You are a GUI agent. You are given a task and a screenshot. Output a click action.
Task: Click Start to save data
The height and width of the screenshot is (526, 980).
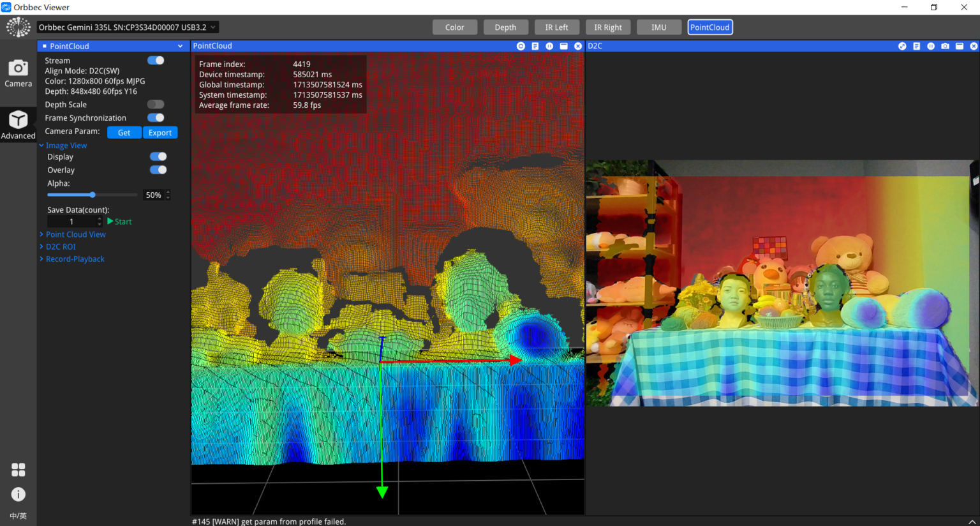click(120, 222)
